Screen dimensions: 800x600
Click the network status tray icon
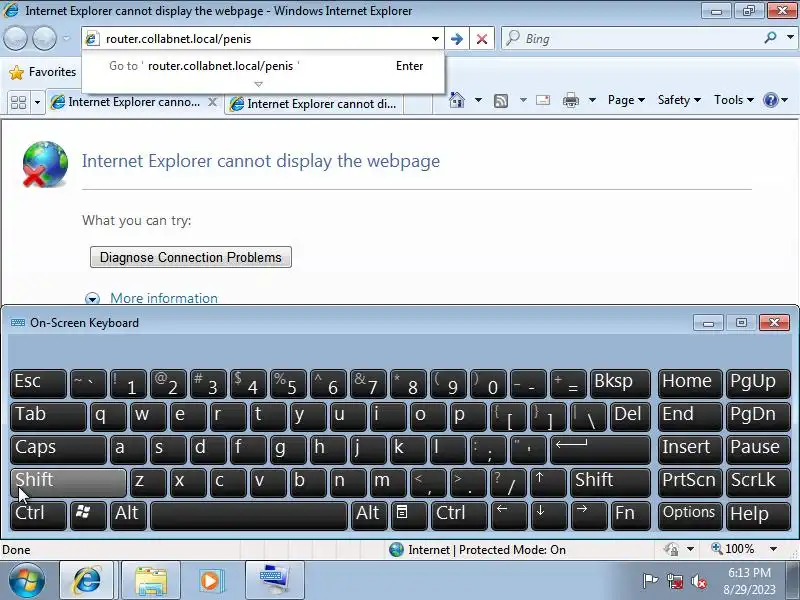[x=675, y=581]
